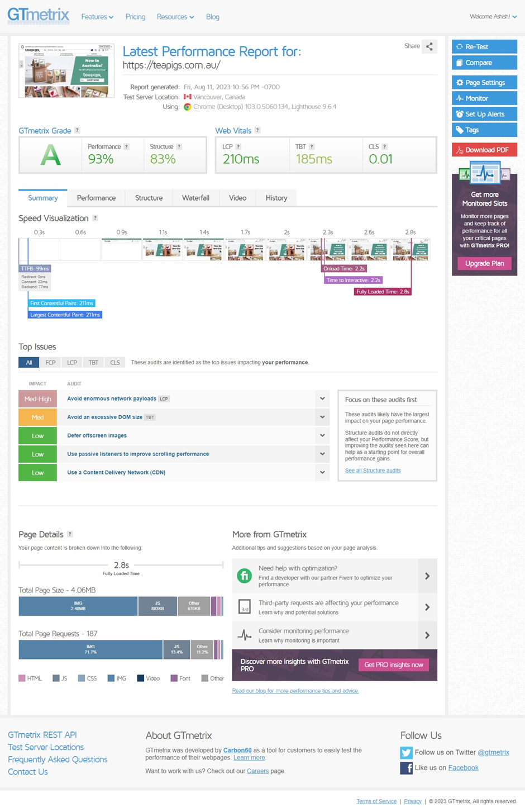The image size is (525, 812).
Task: Click the Facebook icon in footer
Action: 406,768
